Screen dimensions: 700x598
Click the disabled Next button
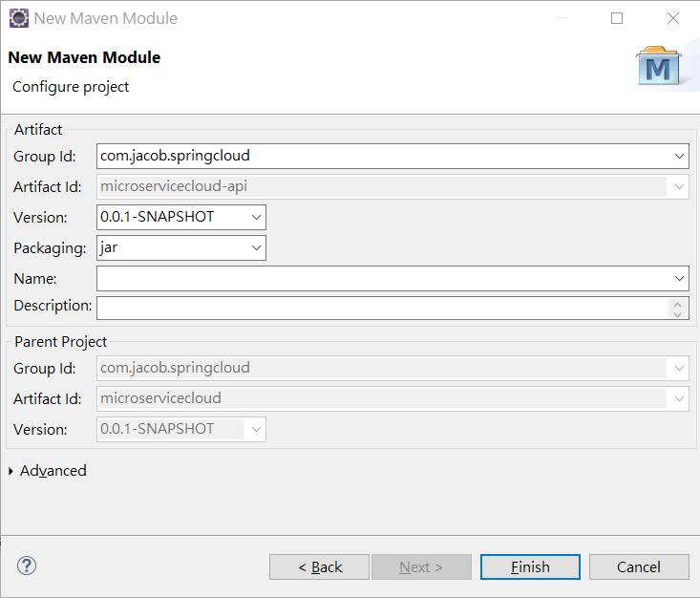(x=421, y=567)
